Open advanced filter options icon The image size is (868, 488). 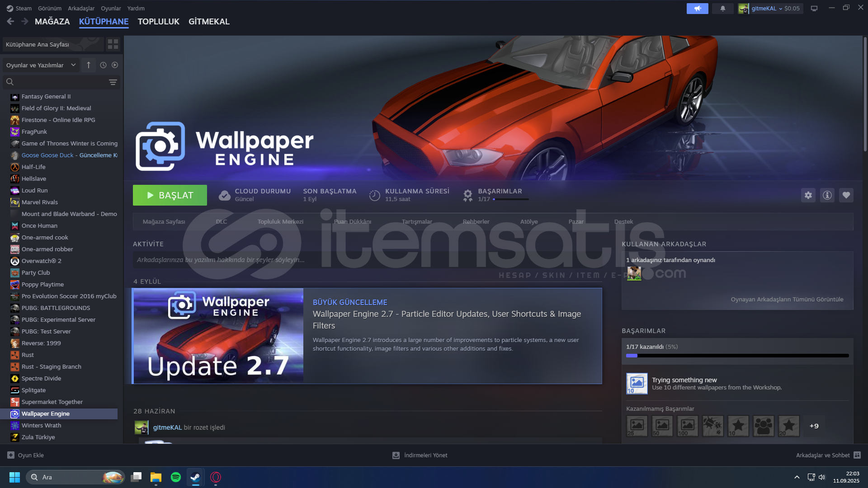coord(113,82)
